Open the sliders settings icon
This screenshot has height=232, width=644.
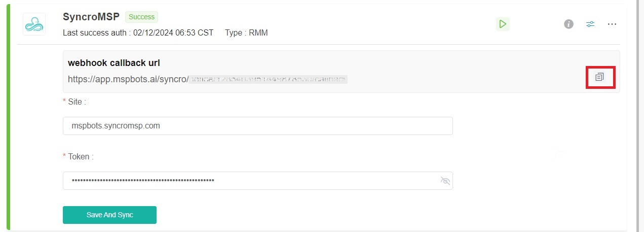[590, 24]
